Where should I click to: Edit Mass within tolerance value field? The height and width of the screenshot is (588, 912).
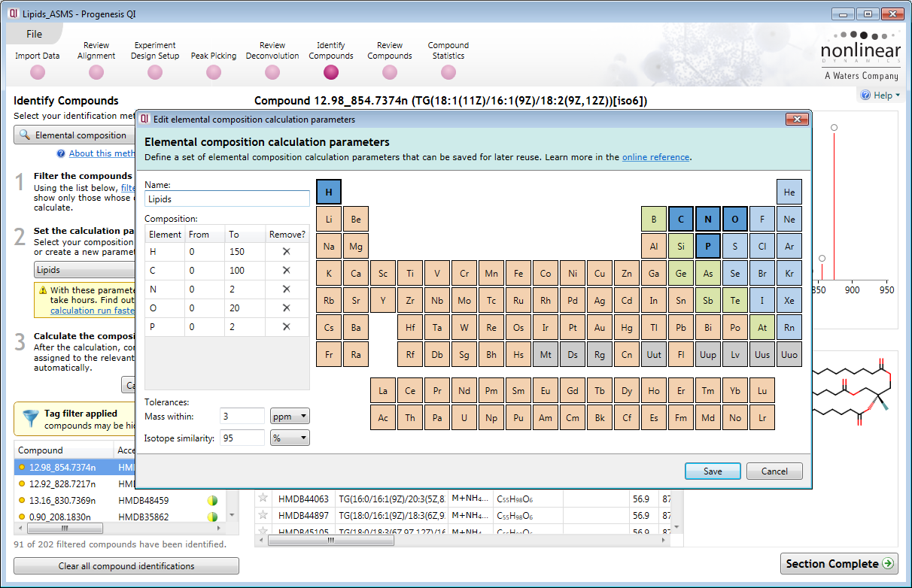tap(243, 416)
